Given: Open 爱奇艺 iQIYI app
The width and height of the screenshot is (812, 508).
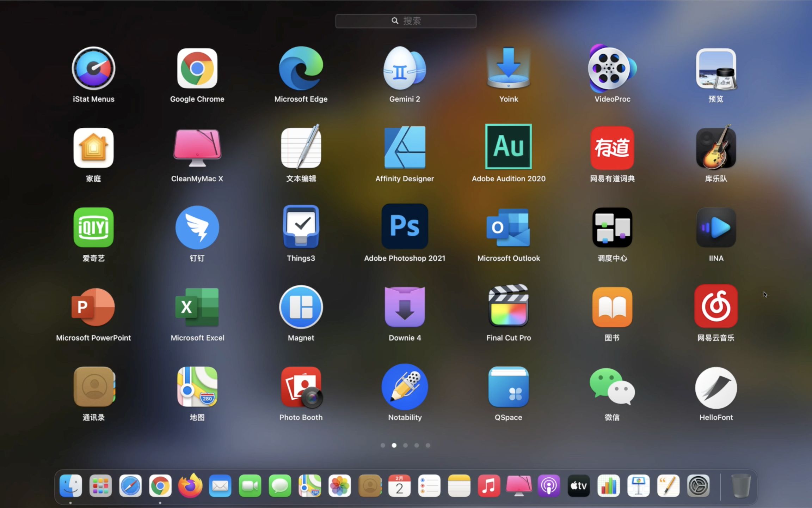Looking at the screenshot, I should 93,227.
